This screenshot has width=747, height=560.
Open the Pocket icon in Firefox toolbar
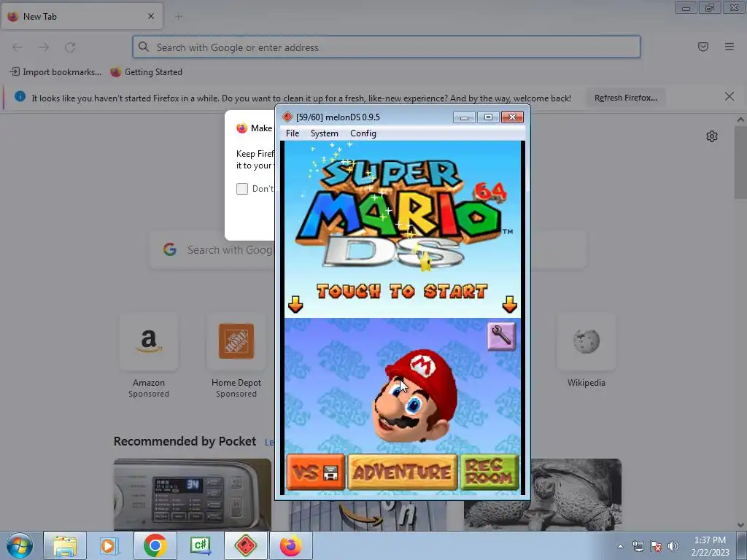[703, 47]
